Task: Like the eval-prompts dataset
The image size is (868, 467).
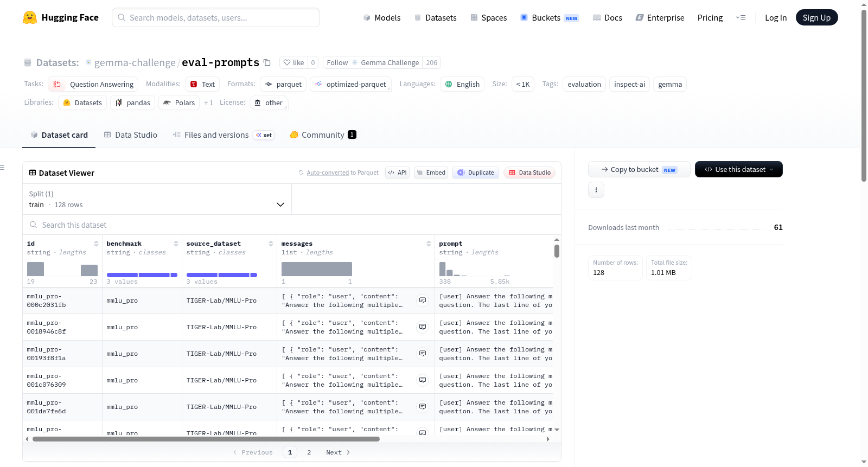Action: pyautogui.click(x=293, y=62)
